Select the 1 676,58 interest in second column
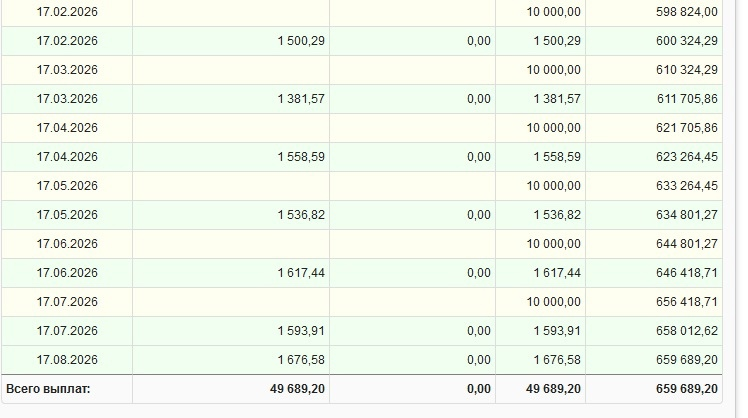 pos(301,360)
